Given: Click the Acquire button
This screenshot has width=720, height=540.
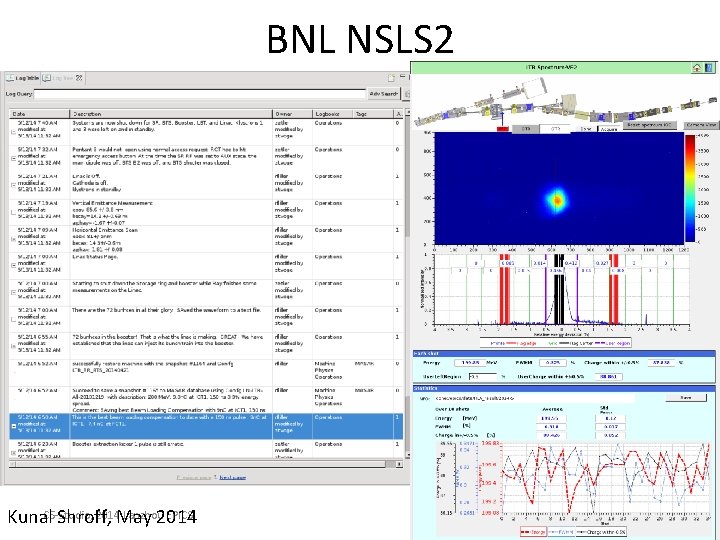Looking at the screenshot, I should pyautogui.click(x=609, y=129).
